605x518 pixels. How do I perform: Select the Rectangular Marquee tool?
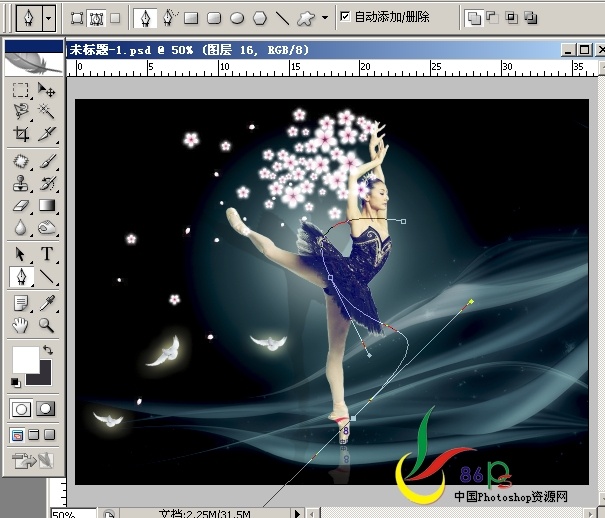pos(20,90)
